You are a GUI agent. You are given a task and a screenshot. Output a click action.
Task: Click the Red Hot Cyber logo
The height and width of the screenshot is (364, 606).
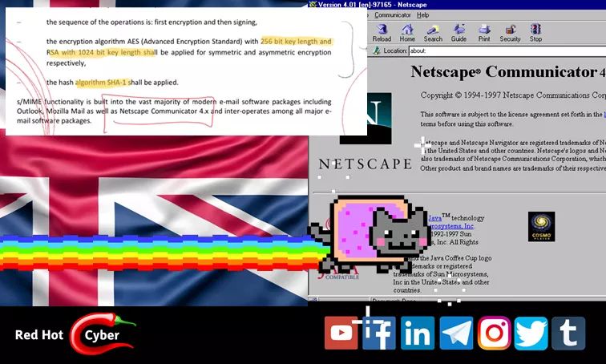(75, 334)
